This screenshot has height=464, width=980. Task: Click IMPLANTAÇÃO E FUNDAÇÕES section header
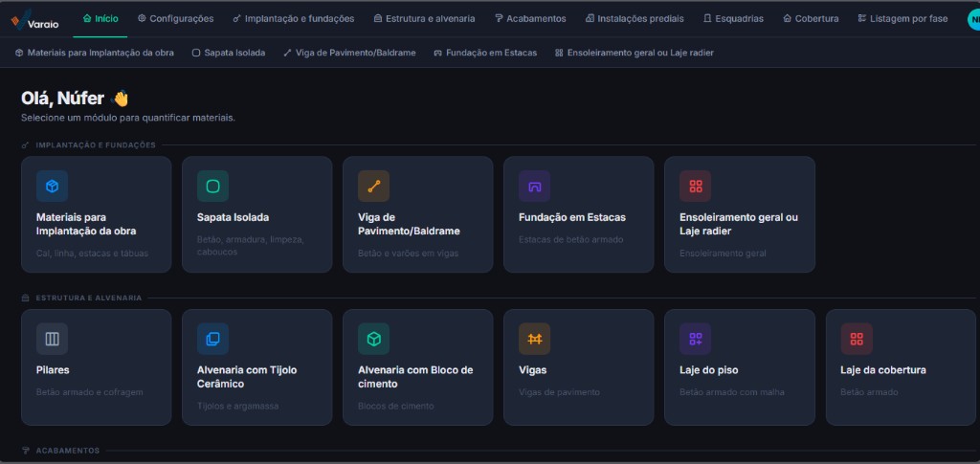point(96,144)
